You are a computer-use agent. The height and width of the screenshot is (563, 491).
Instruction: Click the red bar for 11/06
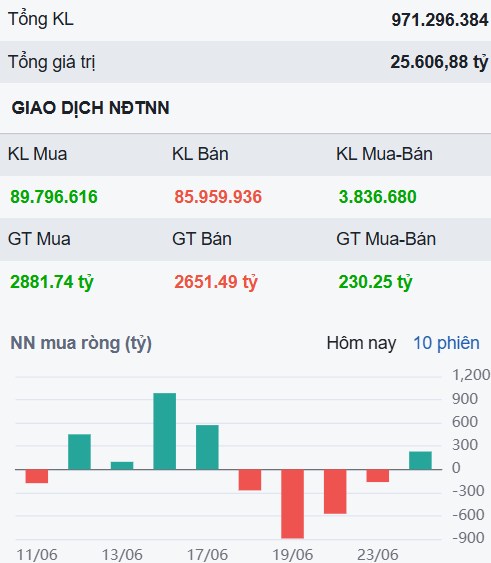pyautogui.click(x=37, y=476)
